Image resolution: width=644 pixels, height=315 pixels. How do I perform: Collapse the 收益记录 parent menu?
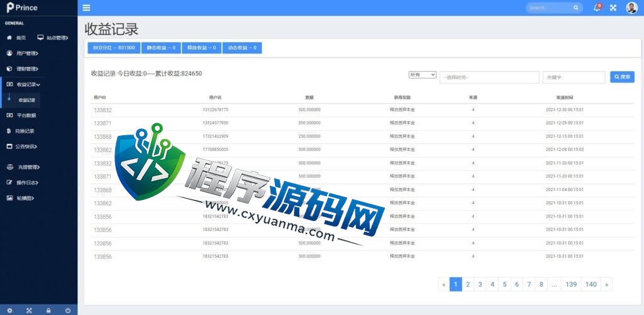23,84
